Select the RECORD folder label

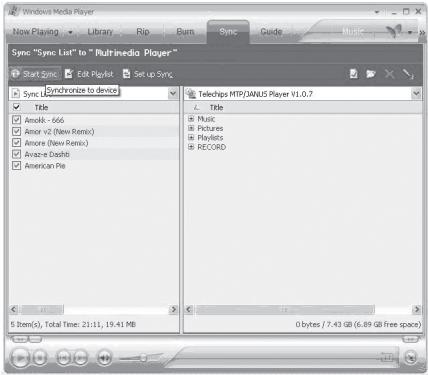pos(212,147)
